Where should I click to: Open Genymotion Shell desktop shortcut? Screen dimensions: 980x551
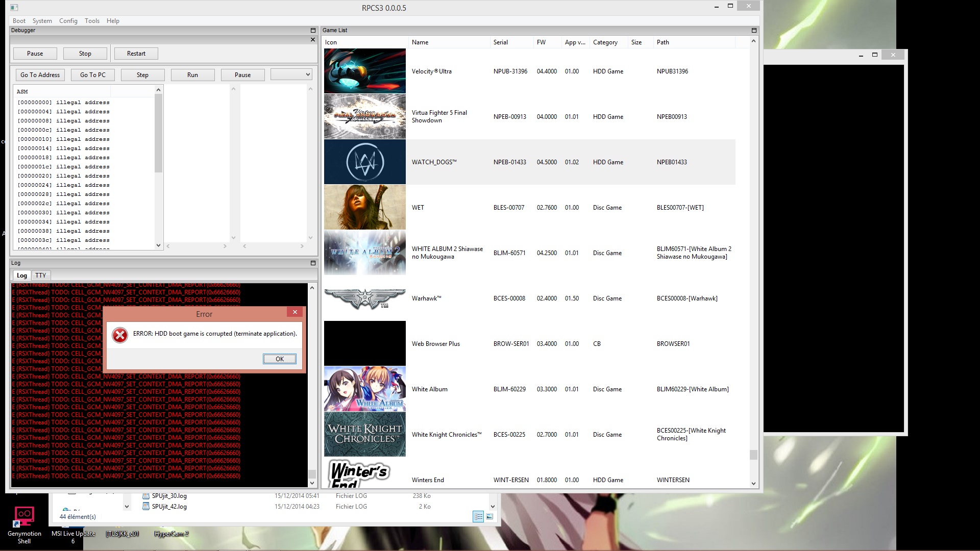(x=24, y=524)
